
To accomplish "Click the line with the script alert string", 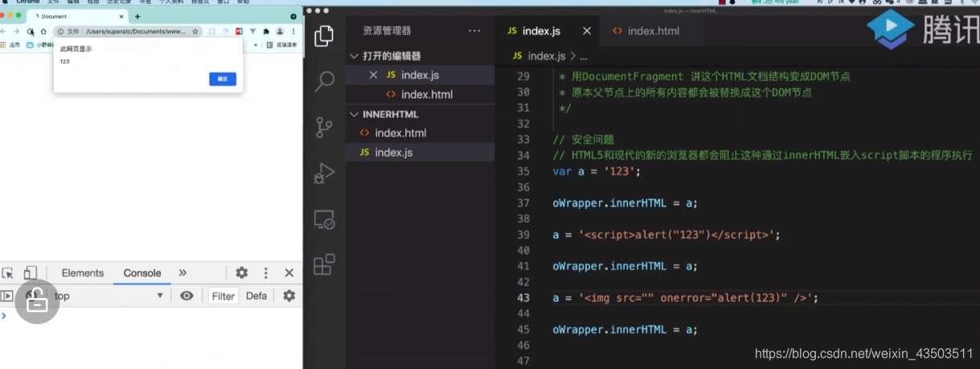I will coord(666,235).
